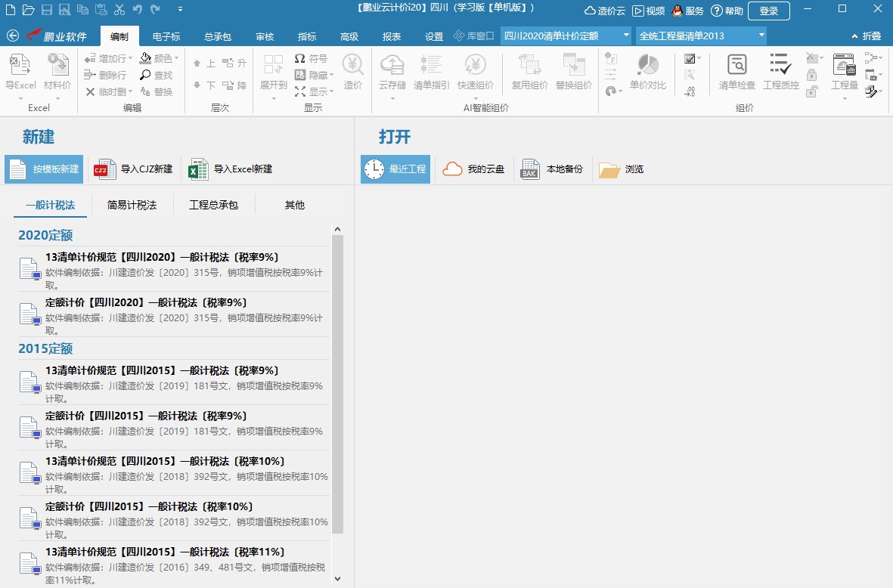The height and width of the screenshot is (588, 893).
Task: Expand the 显示 display dropdown in ribbon
Action: pyautogui.click(x=331, y=91)
